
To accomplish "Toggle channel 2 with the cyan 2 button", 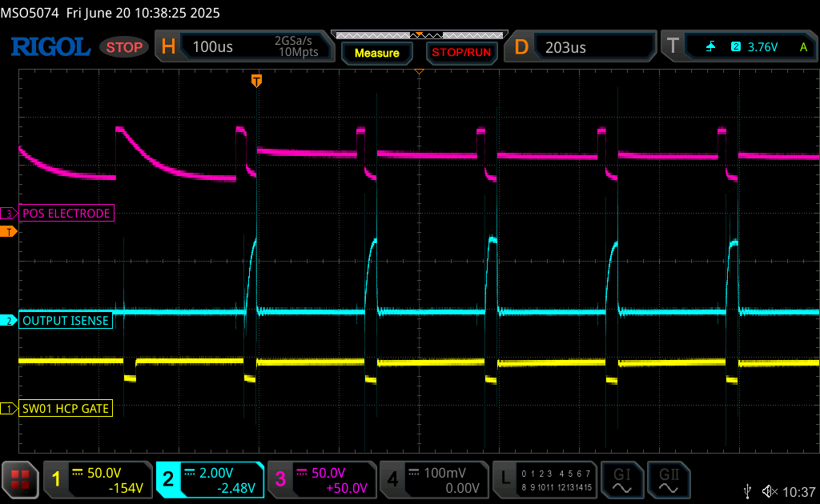I will coord(168,479).
